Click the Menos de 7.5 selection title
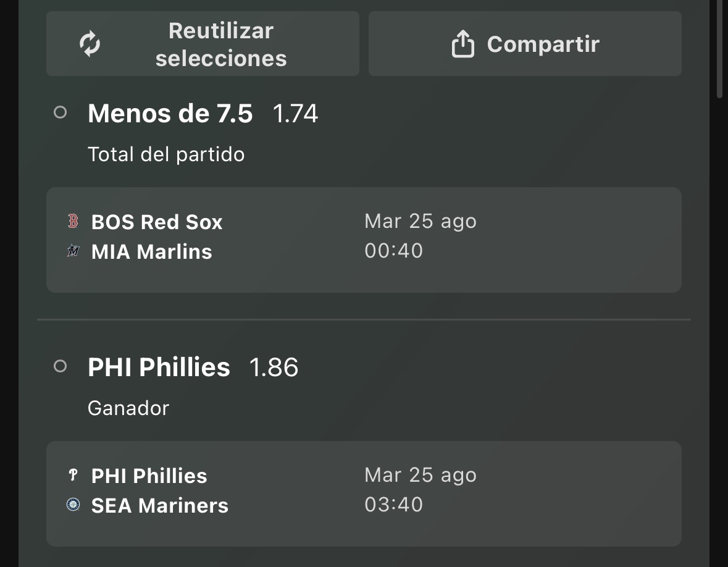This screenshot has height=567, width=728. [x=170, y=113]
